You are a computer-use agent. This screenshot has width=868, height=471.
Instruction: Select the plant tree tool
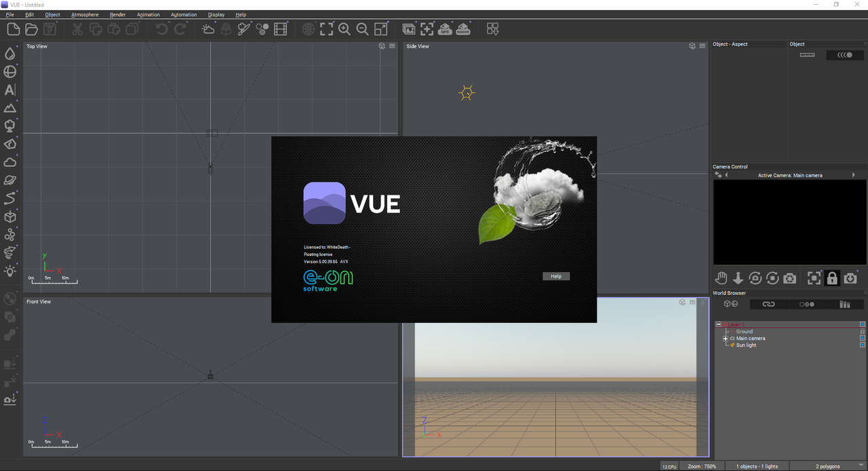point(10,126)
